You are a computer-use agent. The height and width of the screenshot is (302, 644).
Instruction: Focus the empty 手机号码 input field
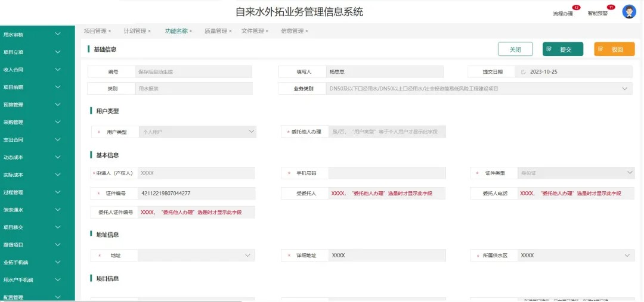[388, 173]
